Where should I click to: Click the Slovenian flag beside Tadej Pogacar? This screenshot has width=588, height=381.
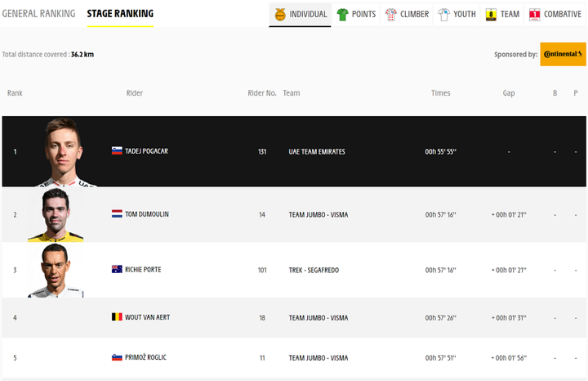(117, 150)
